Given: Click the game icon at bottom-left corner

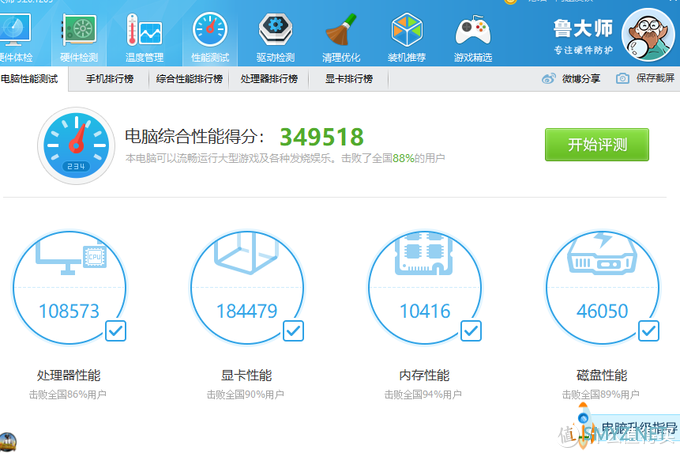Looking at the screenshot, I should [x=8, y=443].
